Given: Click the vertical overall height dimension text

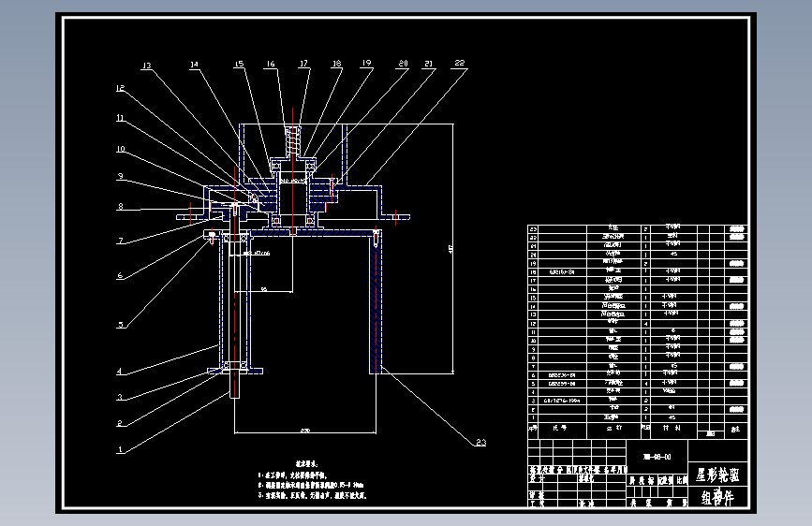Looking at the screenshot, I should (x=450, y=249).
